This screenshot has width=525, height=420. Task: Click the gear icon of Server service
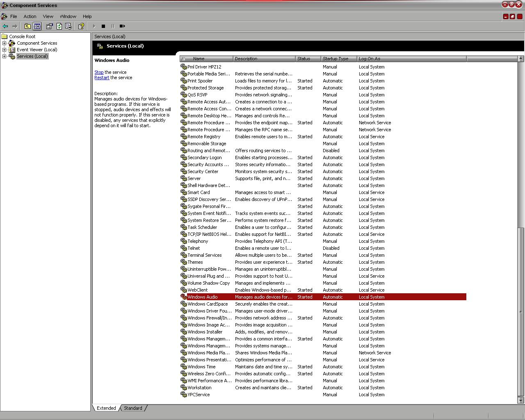click(184, 178)
